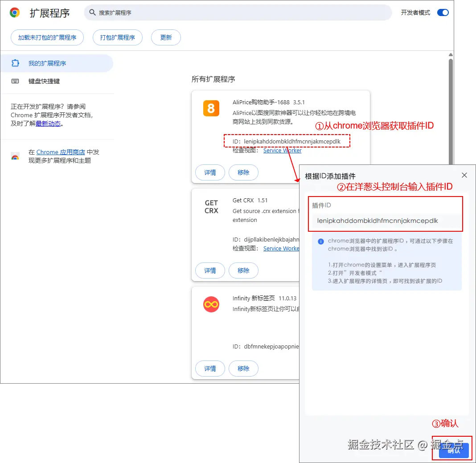
Task: Click the Infinity 新标签页 infinity icon
Action: coord(210,304)
